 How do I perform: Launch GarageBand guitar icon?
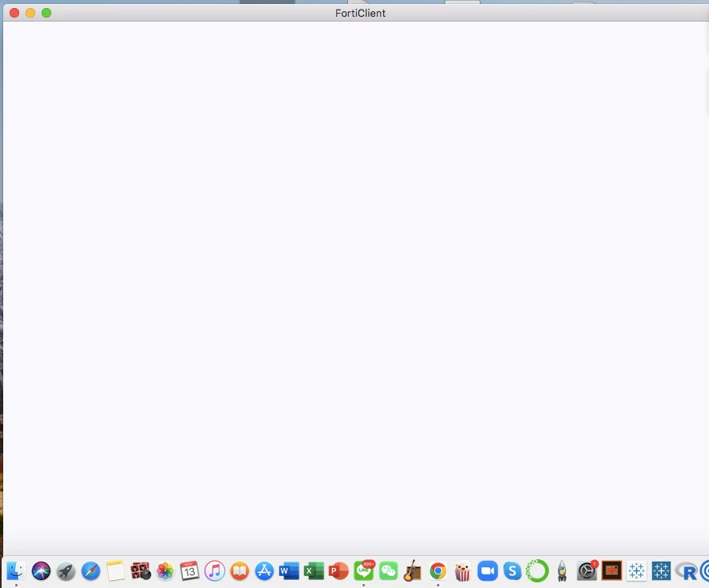pyautogui.click(x=413, y=571)
